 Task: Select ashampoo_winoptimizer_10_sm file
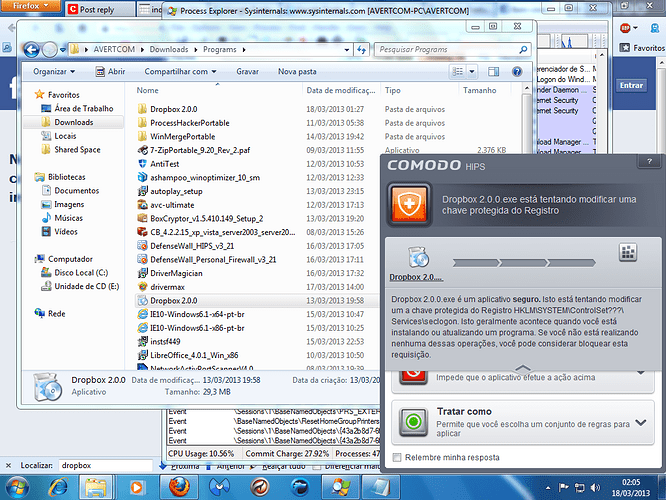[205, 178]
